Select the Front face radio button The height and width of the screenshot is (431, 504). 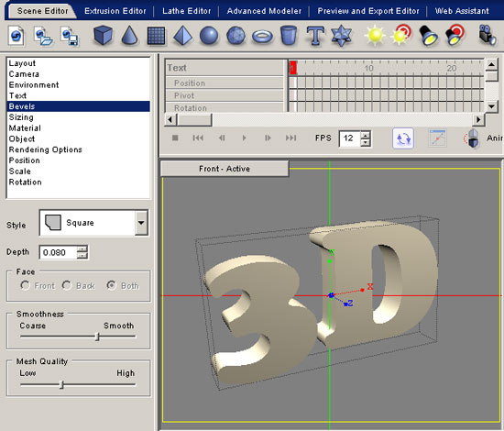tap(25, 285)
